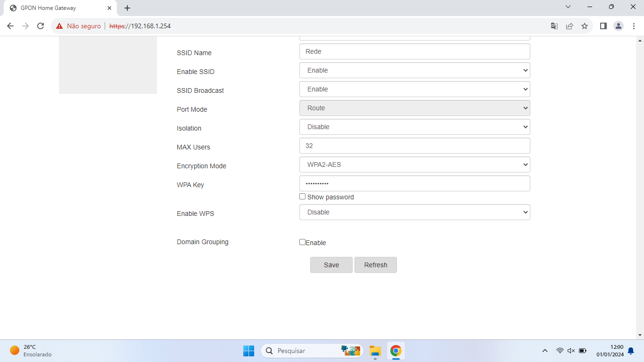644x362 pixels.
Task: Tick the Show password checkbox
Action: [x=303, y=197]
